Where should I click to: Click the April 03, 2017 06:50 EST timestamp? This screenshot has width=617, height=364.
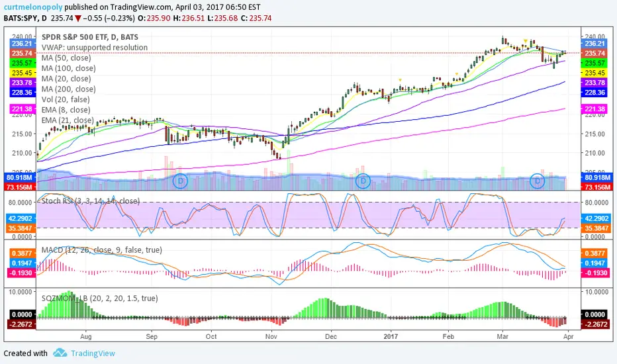(x=218, y=7)
